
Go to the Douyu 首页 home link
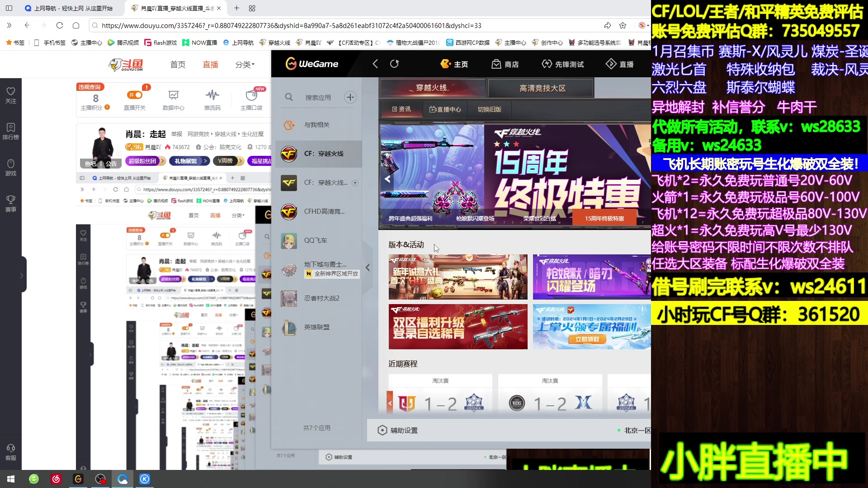click(178, 65)
